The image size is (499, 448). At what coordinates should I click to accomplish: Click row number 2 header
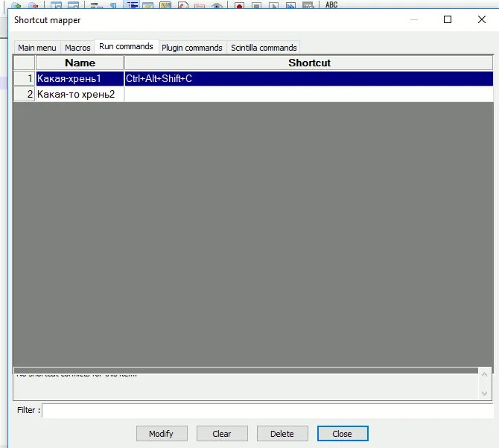click(24, 94)
